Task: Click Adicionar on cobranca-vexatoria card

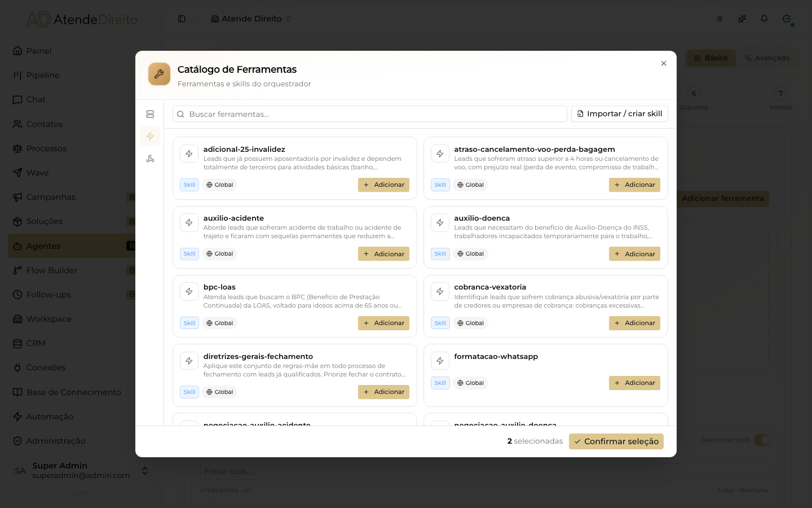Action: coord(634,323)
